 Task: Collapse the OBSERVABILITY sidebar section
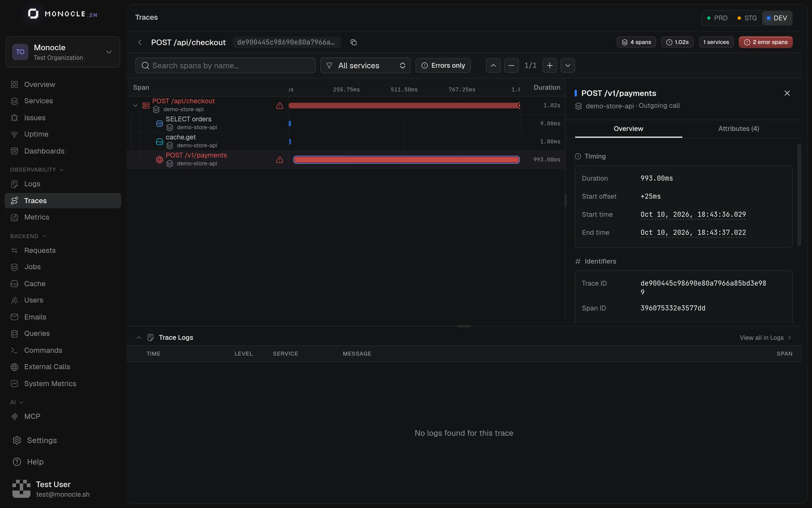tap(37, 170)
